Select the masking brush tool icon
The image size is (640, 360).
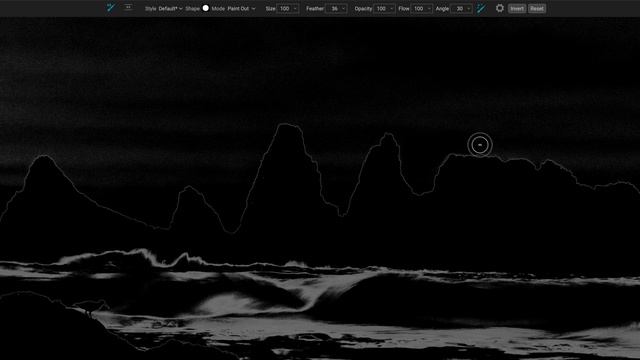point(111,8)
